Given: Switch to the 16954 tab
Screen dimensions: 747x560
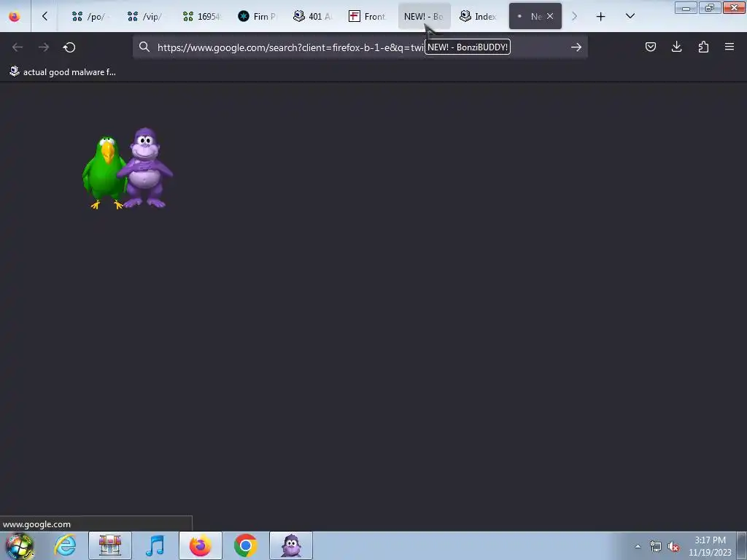Looking at the screenshot, I should tap(202, 17).
